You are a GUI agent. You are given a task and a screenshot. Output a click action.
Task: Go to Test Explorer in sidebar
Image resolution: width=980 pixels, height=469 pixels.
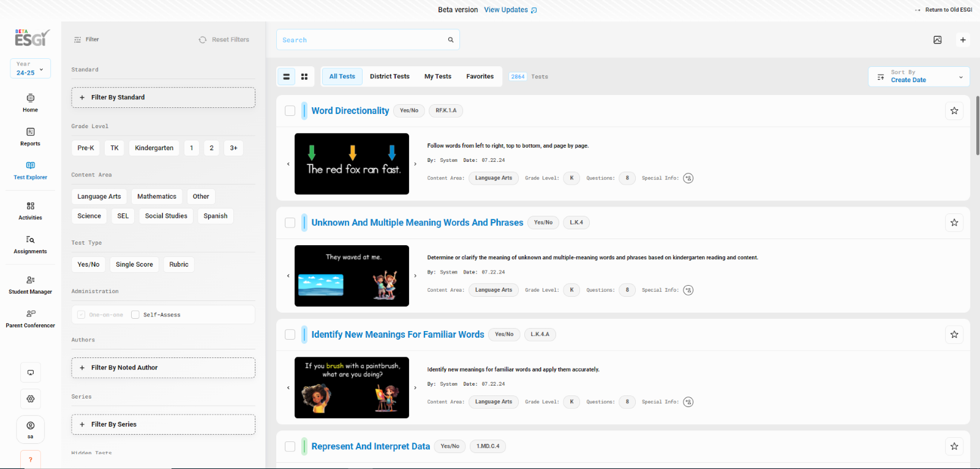point(30,170)
